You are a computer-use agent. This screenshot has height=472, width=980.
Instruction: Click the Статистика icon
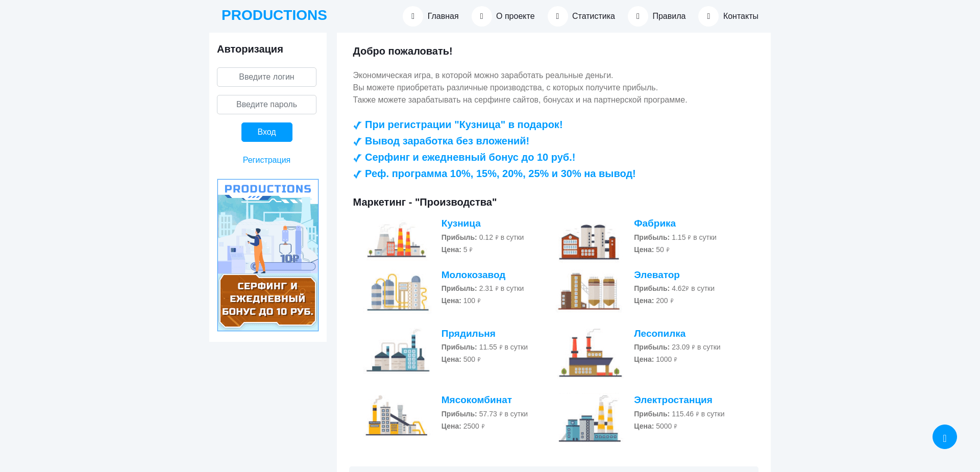coord(557,16)
